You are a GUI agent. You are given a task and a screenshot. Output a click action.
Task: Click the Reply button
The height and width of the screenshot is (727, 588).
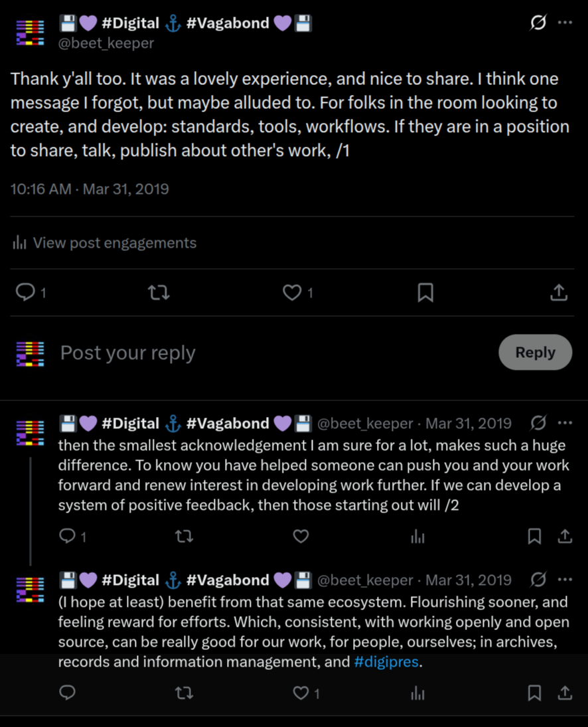pyautogui.click(x=535, y=352)
